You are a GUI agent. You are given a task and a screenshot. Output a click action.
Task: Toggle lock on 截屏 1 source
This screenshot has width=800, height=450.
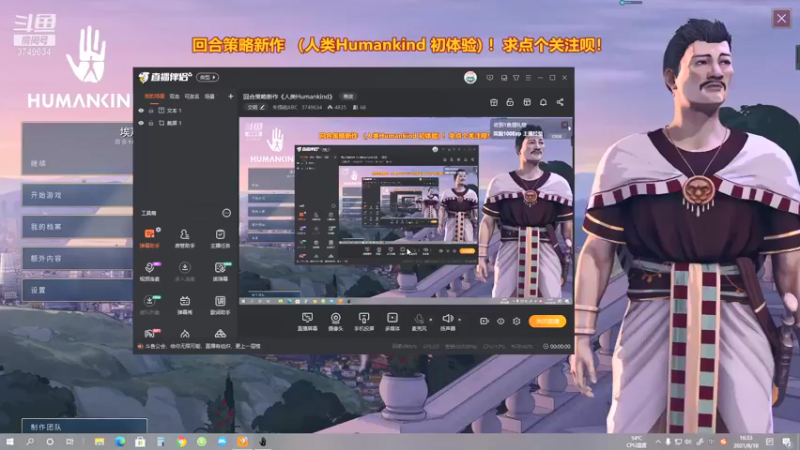151,123
